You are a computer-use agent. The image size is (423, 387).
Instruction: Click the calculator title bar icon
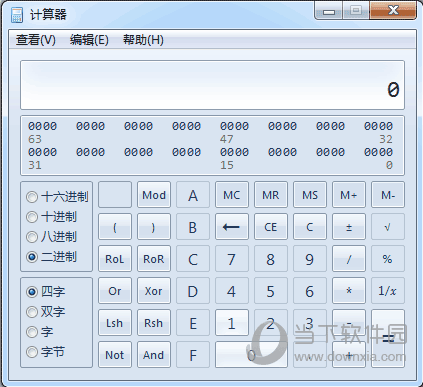[x=17, y=15]
